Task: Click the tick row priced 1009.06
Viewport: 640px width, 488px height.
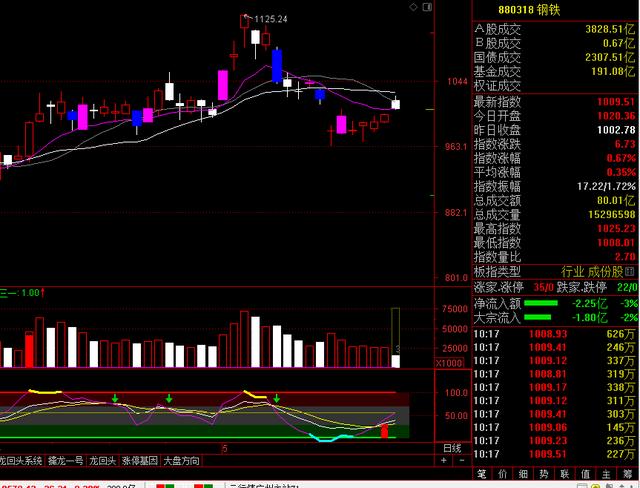Action: pyautogui.click(x=555, y=427)
